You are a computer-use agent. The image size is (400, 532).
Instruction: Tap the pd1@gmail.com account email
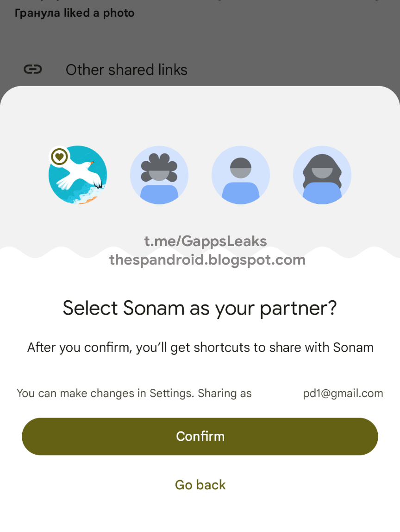point(343,393)
